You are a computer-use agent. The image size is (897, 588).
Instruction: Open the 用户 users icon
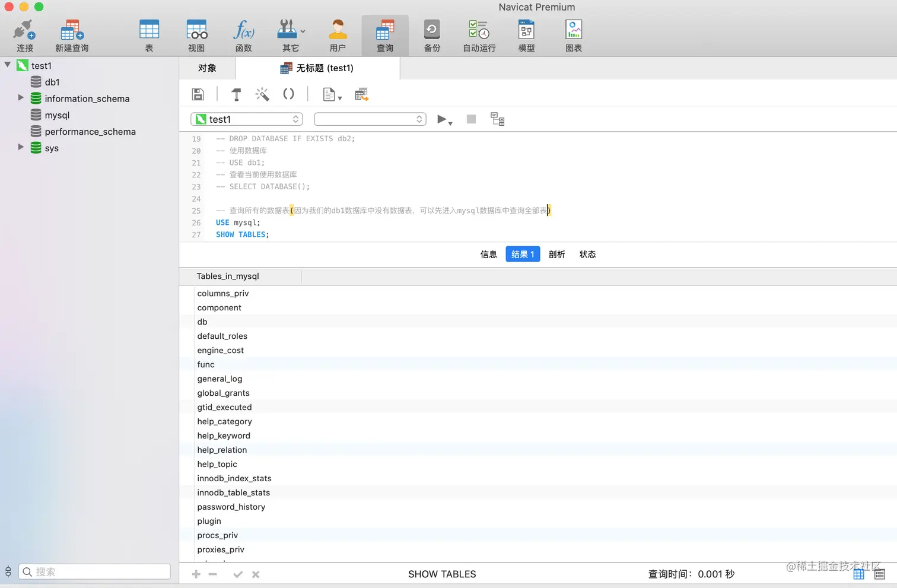tap(338, 36)
